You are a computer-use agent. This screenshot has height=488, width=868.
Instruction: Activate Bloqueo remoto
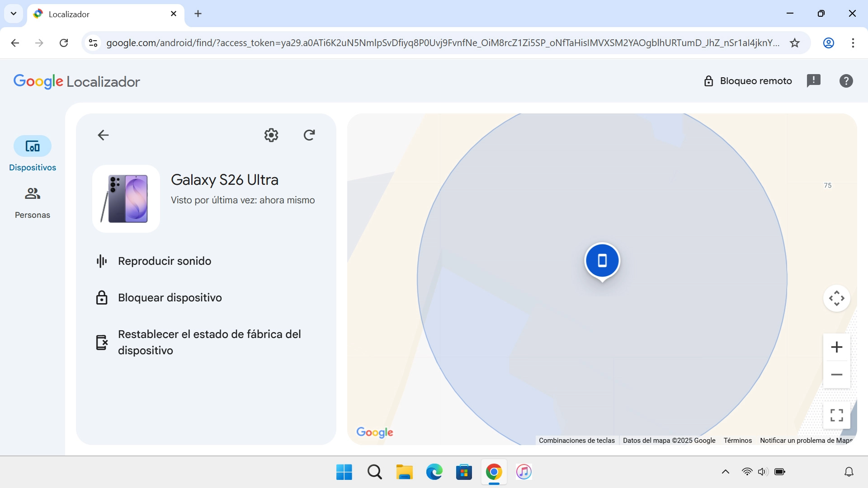pyautogui.click(x=748, y=80)
